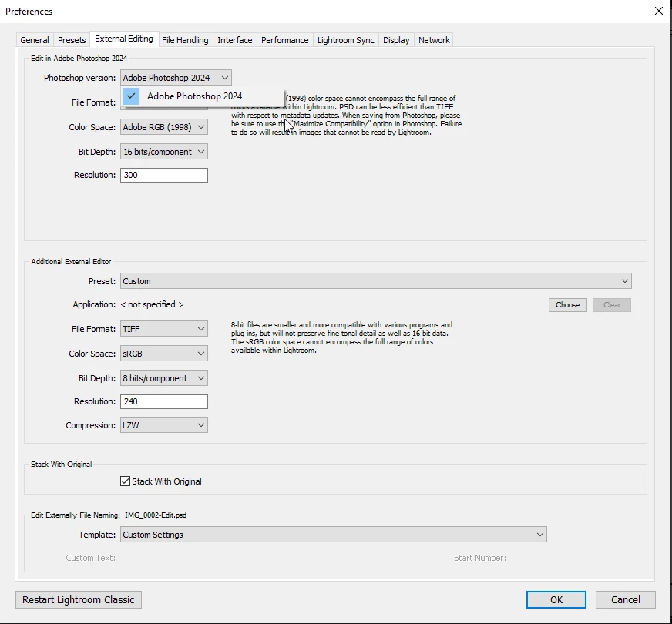672x624 pixels.
Task: Open the Performance tab
Action: pos(284,40)
